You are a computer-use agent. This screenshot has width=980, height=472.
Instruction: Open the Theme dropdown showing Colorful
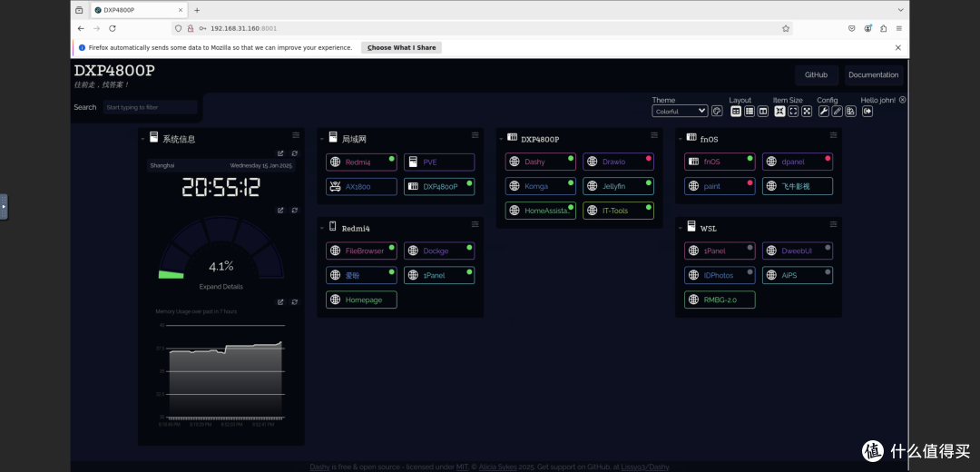coord(680,112)
